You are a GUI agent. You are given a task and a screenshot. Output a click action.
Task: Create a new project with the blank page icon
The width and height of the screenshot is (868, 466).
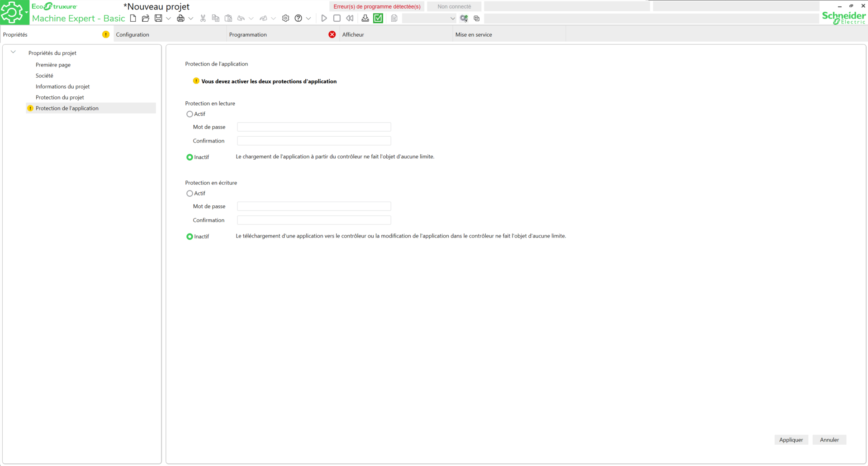(133, 19)
